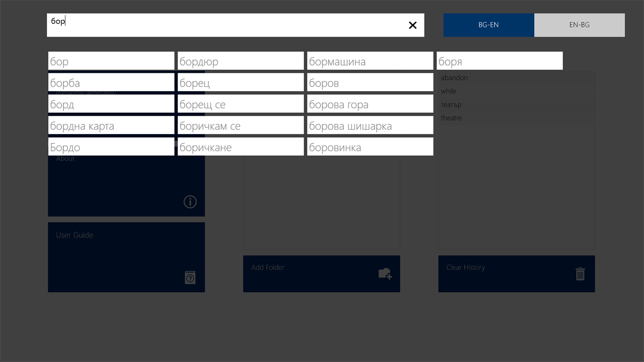
Task: Select suggestion "бор"
Action: 111,61
